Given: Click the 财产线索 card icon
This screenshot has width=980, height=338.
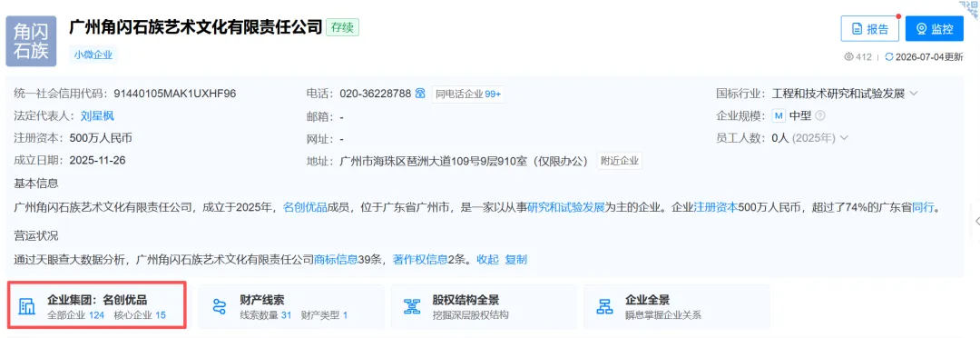Looking at the screenshot, I should 219,307.
